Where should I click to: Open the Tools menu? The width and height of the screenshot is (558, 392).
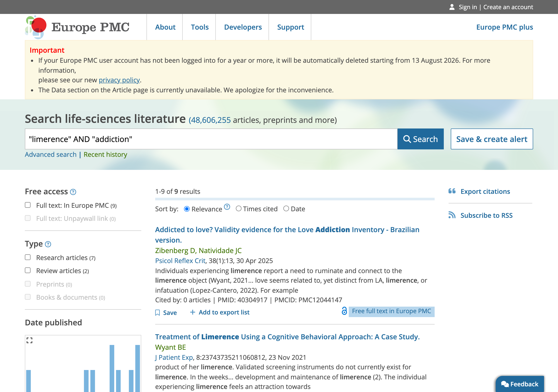point(200,27)
